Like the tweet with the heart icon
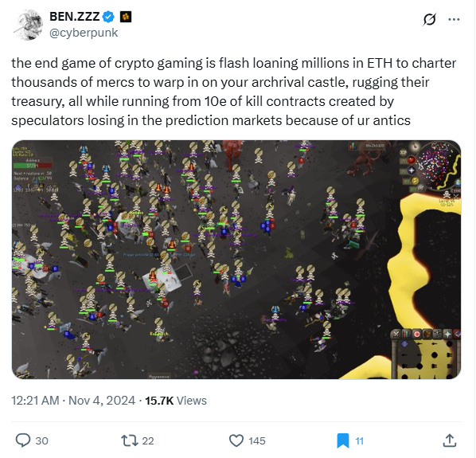 coord(236,440)
